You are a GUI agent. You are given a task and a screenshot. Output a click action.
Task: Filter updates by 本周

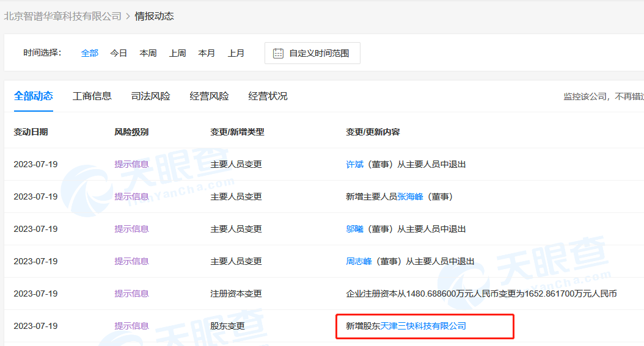coord(148,53)
